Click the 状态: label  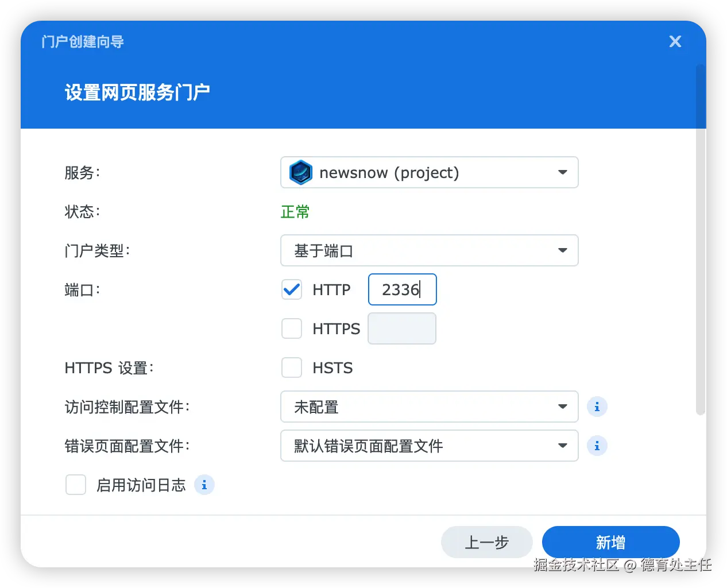coord(82,212)
